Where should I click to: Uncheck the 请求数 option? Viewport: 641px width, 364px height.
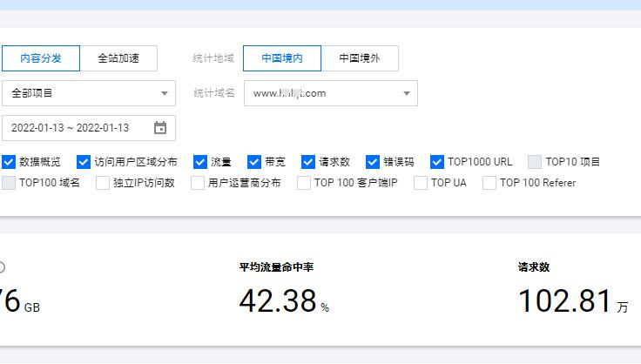coord(308,162)
